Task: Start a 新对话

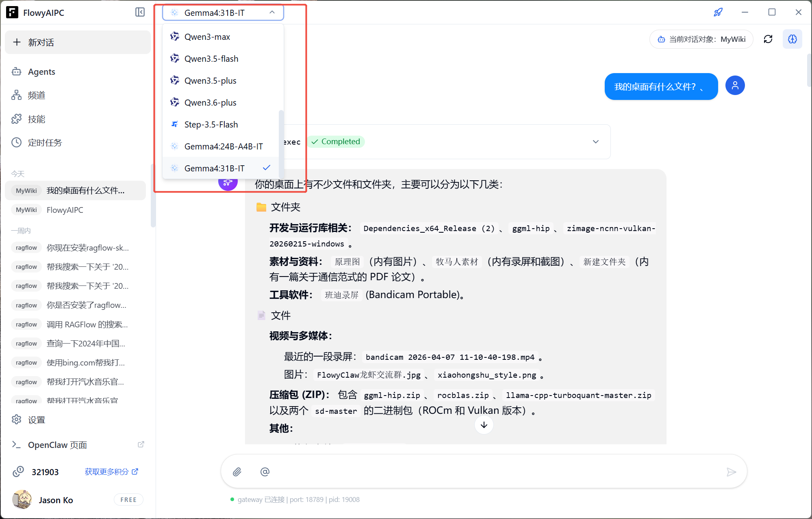Action: click(x=77, y=42)
